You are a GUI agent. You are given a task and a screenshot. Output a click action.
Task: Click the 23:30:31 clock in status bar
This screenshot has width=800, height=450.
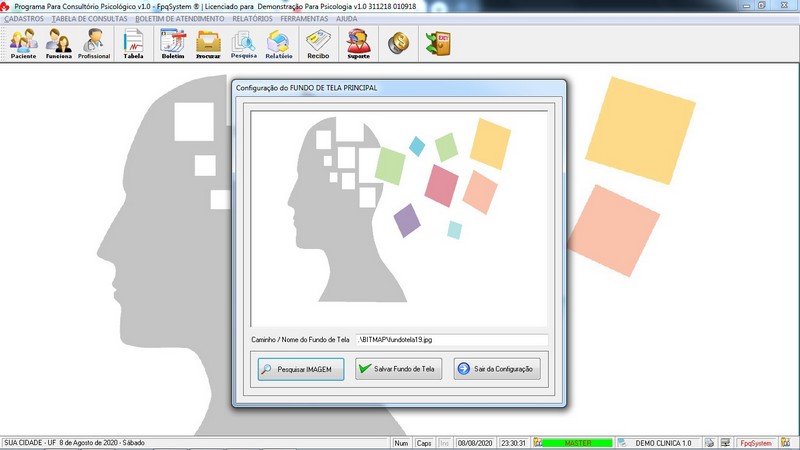point(513,443)
